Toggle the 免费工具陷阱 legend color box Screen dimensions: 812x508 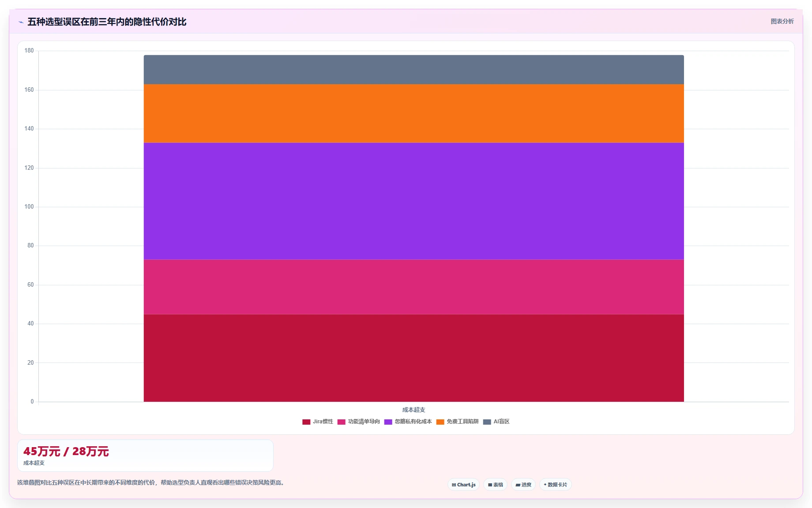440,422
